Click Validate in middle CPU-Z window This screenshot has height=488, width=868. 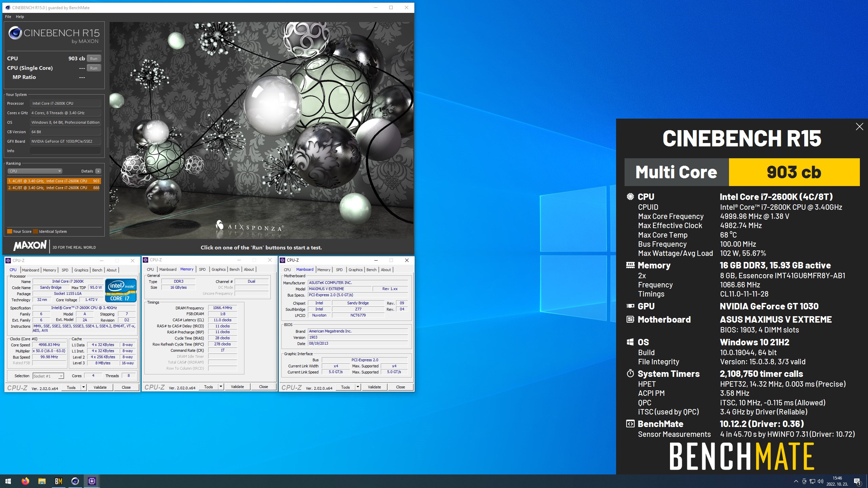click(x=237, y=387)
